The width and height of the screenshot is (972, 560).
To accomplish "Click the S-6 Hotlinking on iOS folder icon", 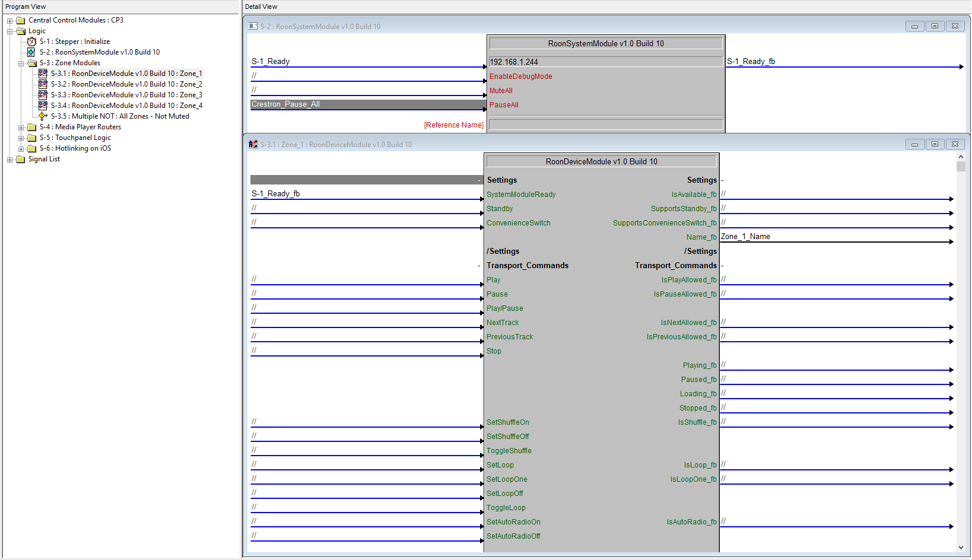I will [x=32, y=148].
